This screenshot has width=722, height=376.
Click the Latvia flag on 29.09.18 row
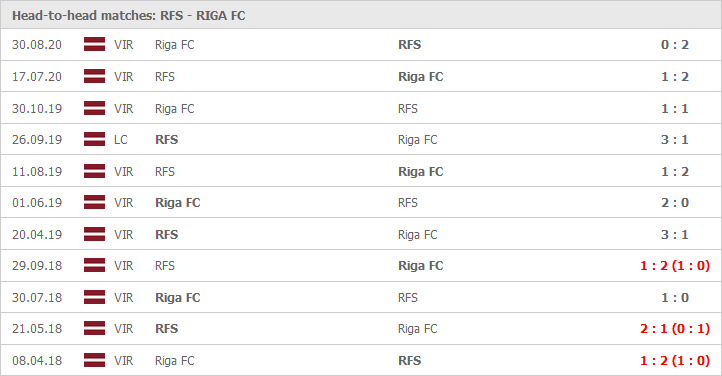click(94, 266)
